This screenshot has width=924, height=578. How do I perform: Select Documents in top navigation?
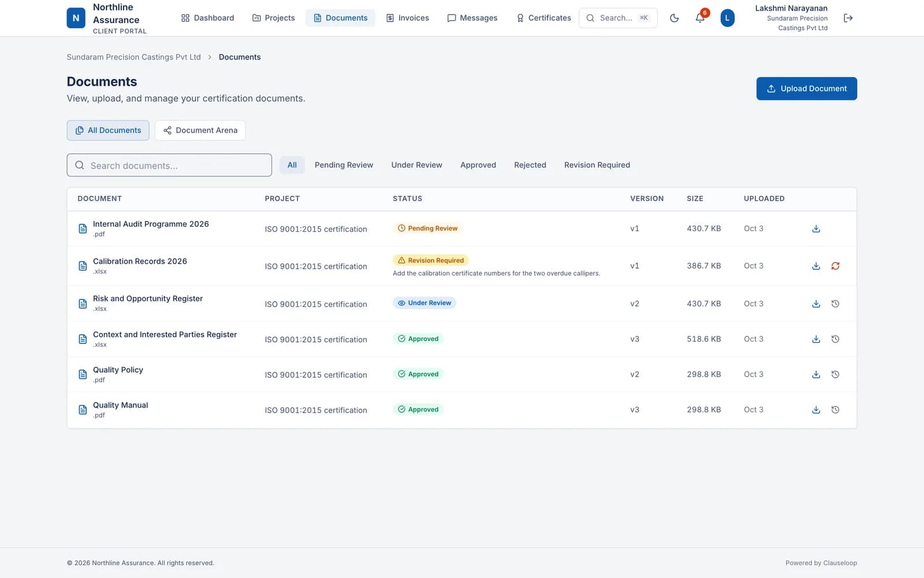pyautogui.click(x=340, y=18)
